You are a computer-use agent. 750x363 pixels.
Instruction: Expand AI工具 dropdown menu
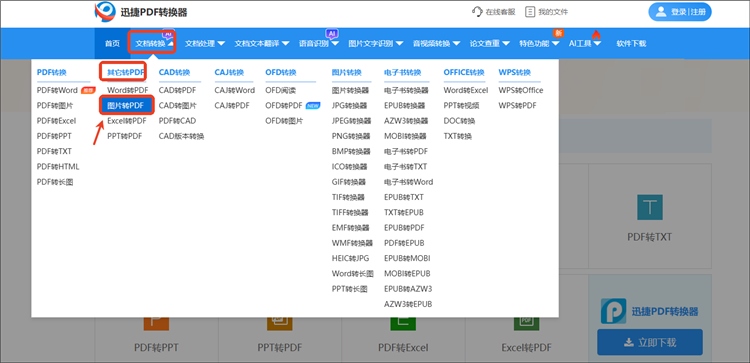[585, 44]
